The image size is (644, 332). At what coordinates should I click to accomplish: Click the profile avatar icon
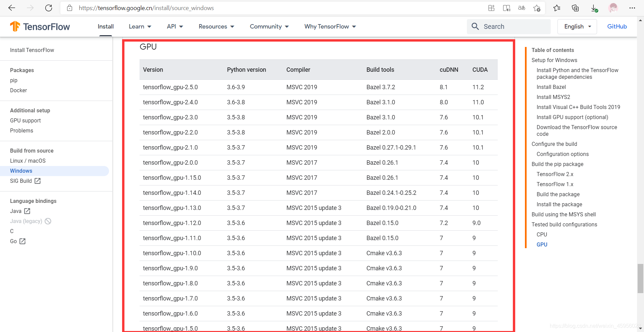click(x=613, y=8)
